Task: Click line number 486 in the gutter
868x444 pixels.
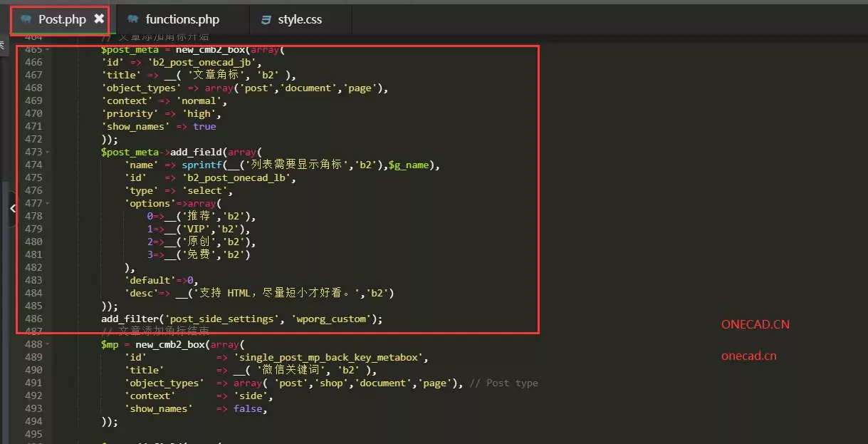Action: (33, 319)
